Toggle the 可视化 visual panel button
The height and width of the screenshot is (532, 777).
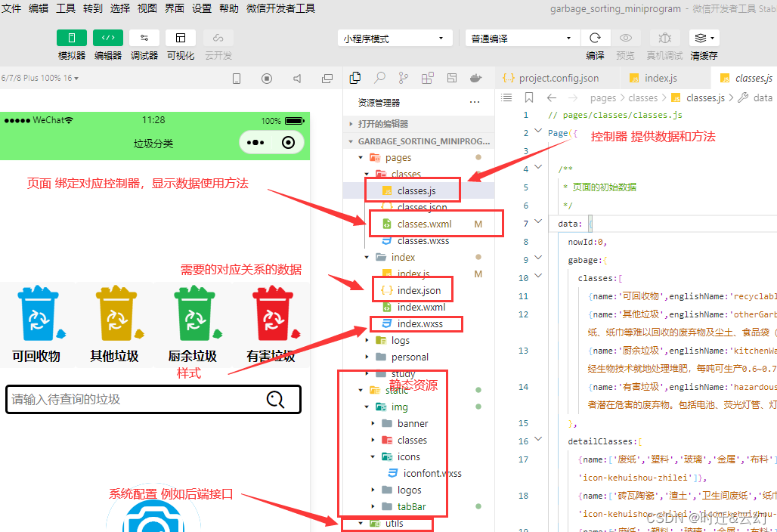tap(181, 38)
